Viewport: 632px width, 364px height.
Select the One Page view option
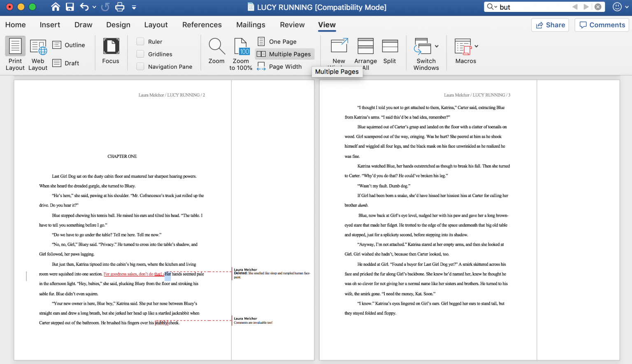pos(277,41)
